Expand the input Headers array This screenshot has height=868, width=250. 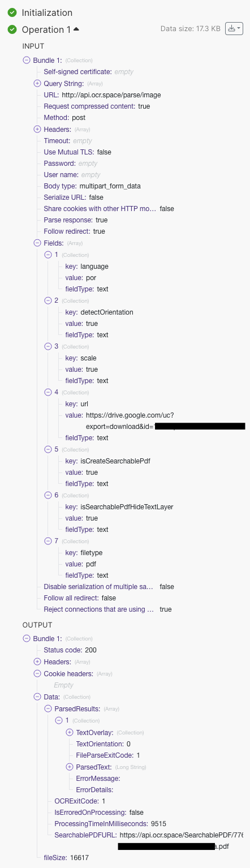(x=37, y=129)
